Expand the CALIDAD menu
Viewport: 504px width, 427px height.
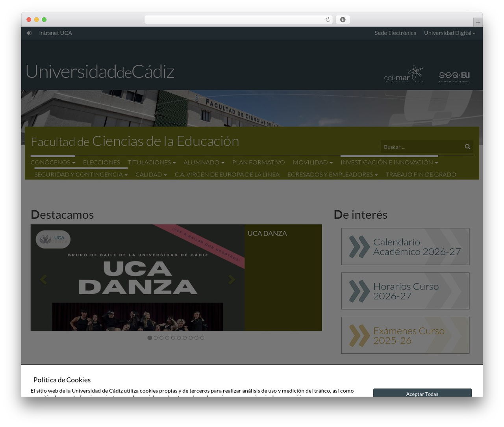[x=151, y=175]
